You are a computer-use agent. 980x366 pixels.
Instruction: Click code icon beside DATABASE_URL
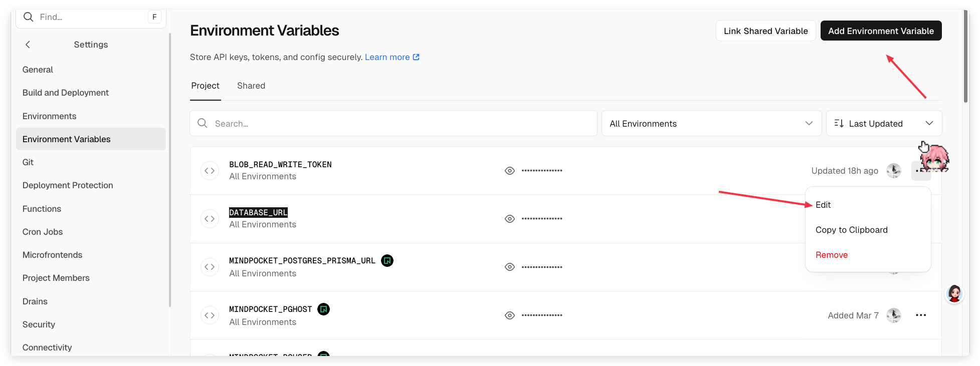coord(210,219)
